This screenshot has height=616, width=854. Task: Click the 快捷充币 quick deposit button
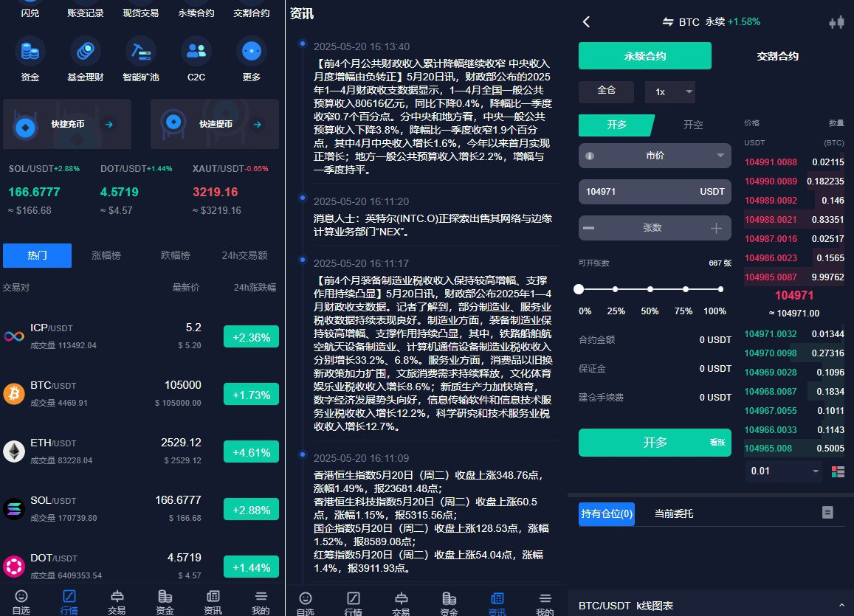(x=67, y=125)
